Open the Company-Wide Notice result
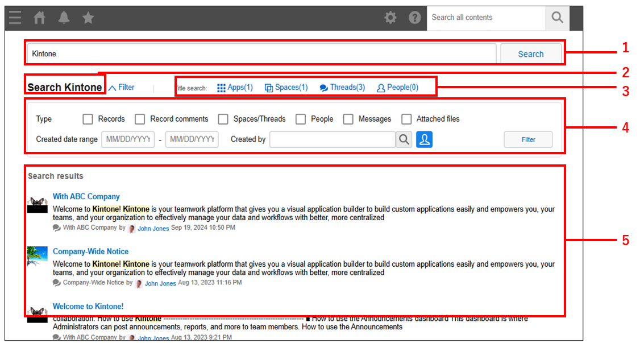The height and width of the screenshot is (343, 644). coord(90,251)
